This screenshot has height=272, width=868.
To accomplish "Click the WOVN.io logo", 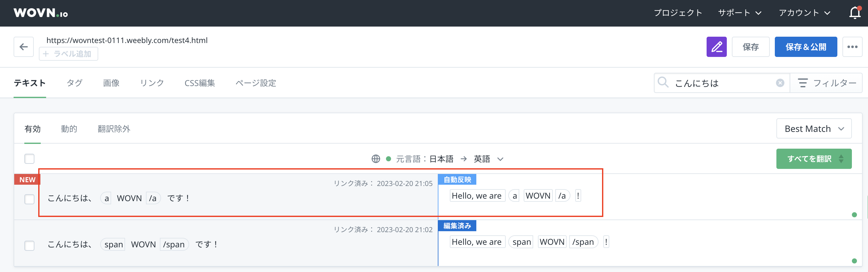I will click(41, 13).
